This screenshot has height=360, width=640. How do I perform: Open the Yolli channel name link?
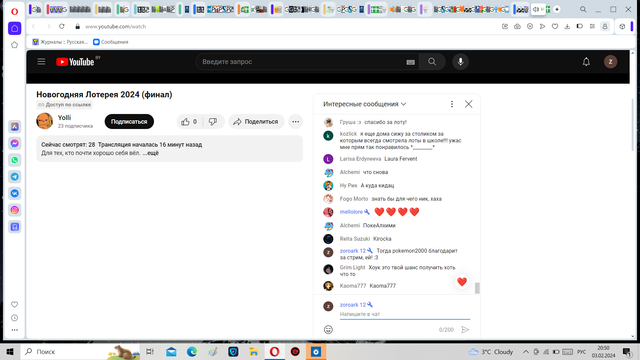64,118
